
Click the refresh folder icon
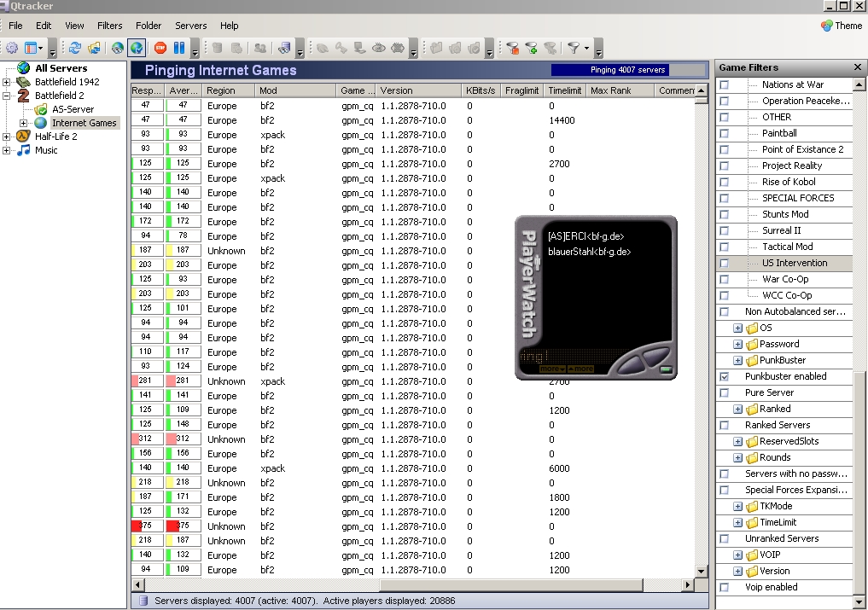point(94,48)
